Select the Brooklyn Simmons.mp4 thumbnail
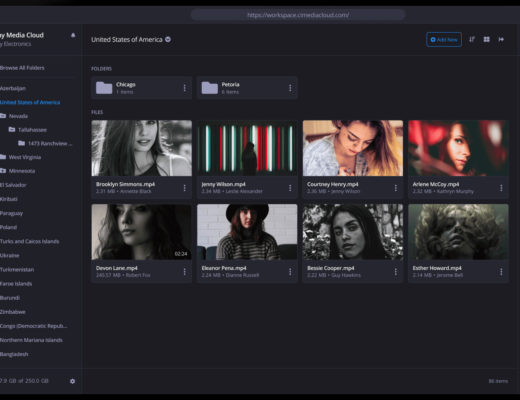Screen dimensions: 520x400 142,148
